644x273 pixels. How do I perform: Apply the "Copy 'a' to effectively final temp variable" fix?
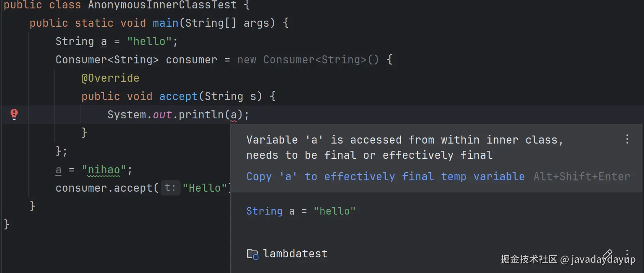(x=385, y=176)
